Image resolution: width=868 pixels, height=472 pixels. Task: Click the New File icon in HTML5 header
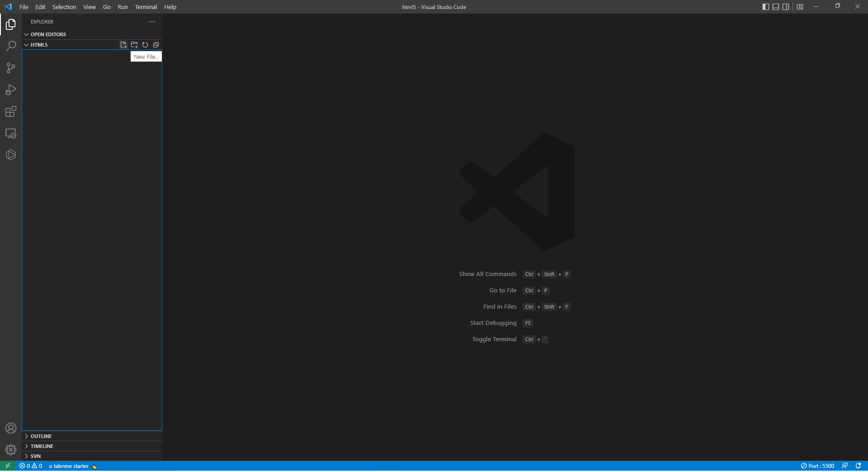(123, 45)
